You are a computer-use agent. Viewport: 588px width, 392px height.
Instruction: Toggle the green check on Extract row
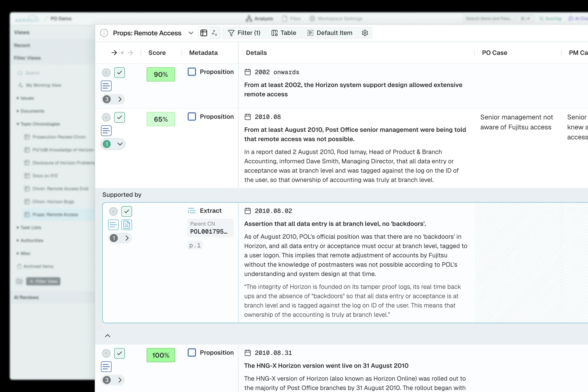tap(127, 212)
